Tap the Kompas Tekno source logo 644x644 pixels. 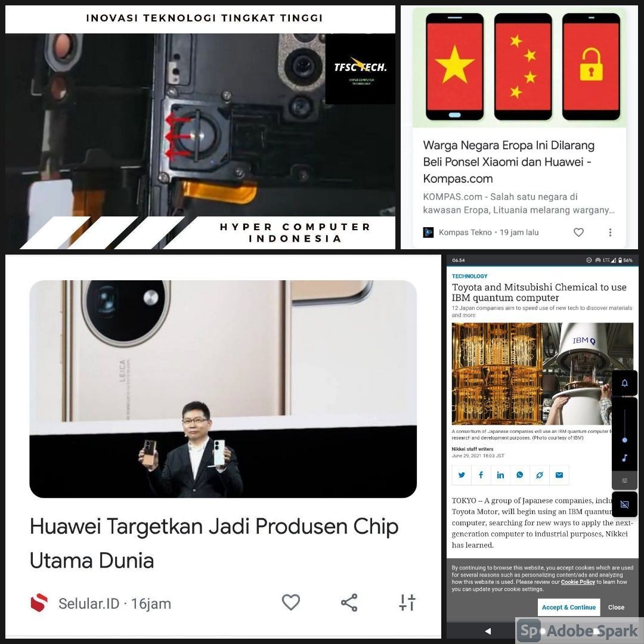pyautogui.click(x=428, y=232)
